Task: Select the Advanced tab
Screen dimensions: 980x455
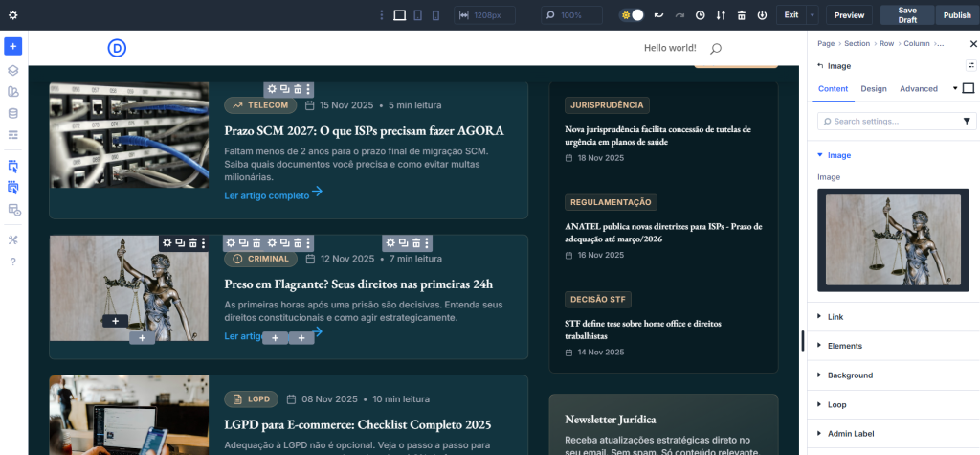Action: pos(918,89)
